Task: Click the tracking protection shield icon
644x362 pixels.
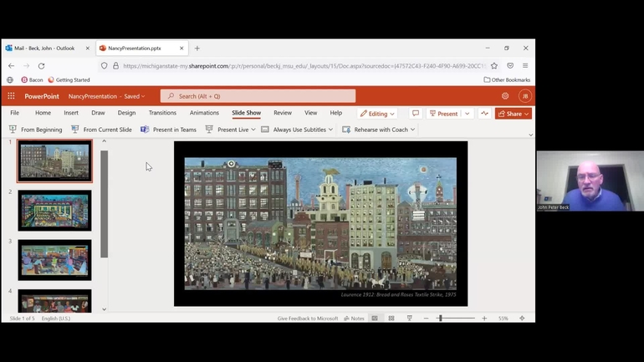Action: [x=105, y=66]
